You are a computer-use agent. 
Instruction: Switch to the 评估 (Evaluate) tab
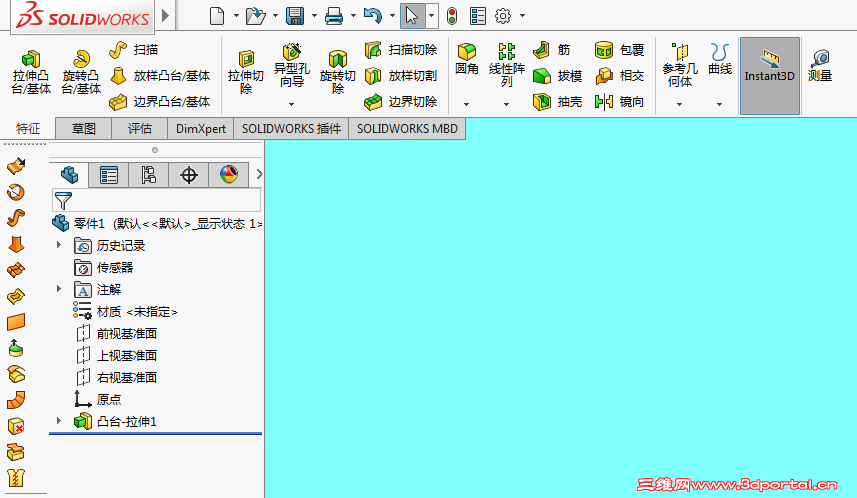click(x=140, y=129)
